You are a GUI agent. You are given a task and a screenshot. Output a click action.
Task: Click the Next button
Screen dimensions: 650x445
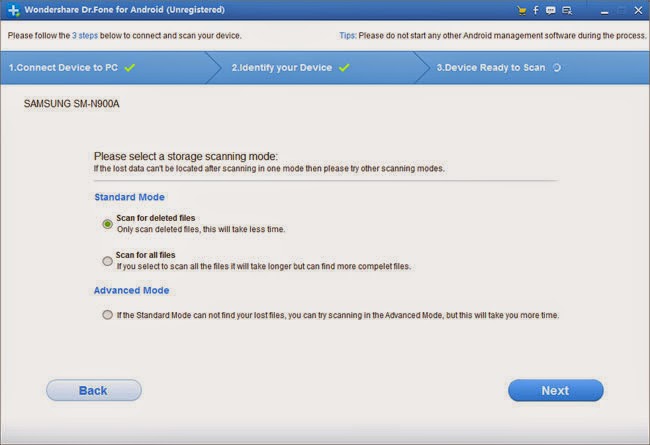555,390
